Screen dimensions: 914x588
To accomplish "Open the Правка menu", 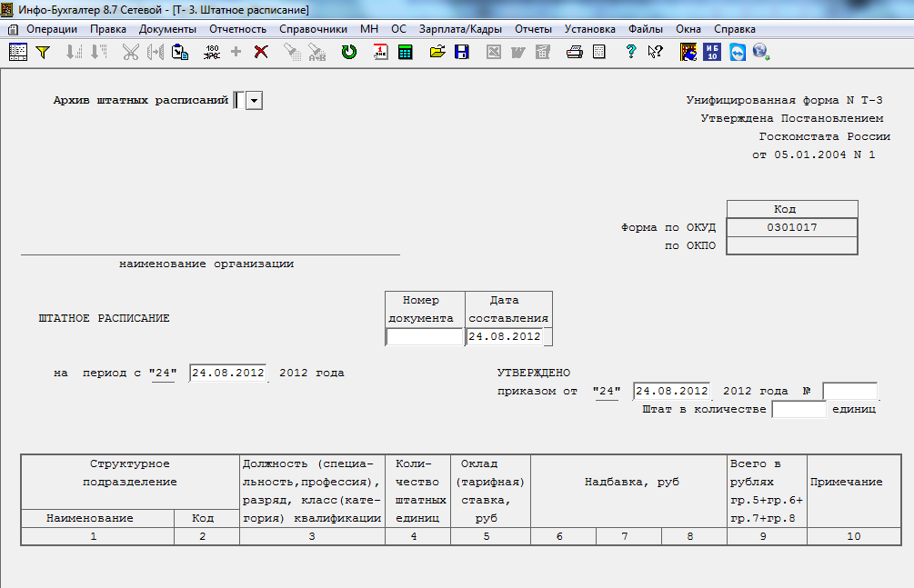I will pos(108,29).
